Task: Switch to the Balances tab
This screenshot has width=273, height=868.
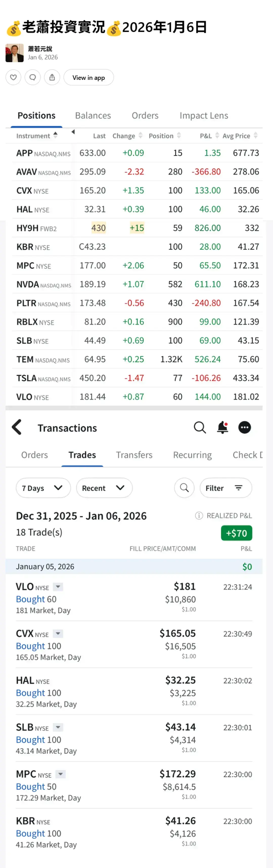Action: click(93, 115)
